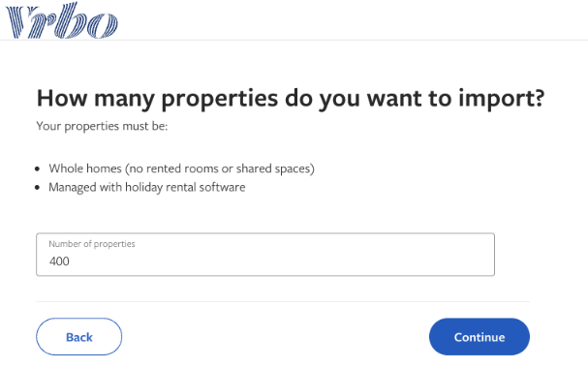Focus the Number of properties input field
This screenshot has height=368, width=588.
(x=265, y=255)
